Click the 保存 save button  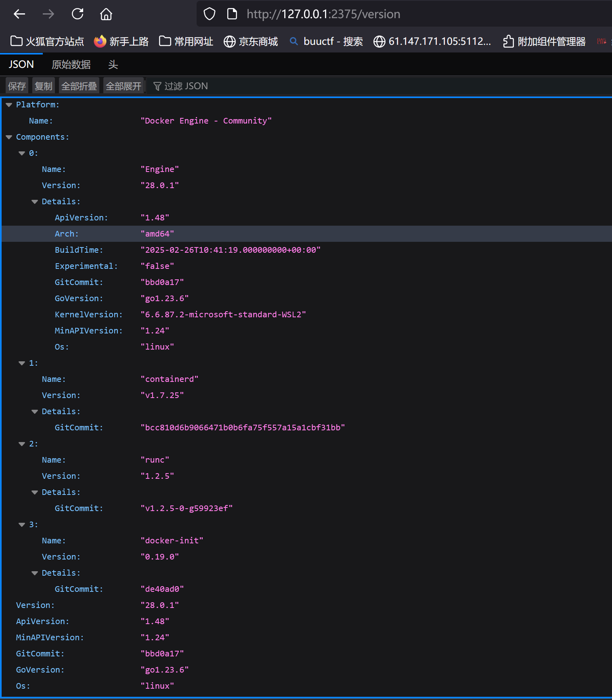click(x=17, y=86)
